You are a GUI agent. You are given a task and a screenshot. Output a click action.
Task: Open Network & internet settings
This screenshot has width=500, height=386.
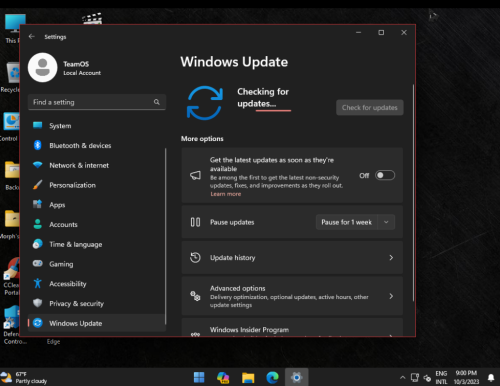click(97, 165)
